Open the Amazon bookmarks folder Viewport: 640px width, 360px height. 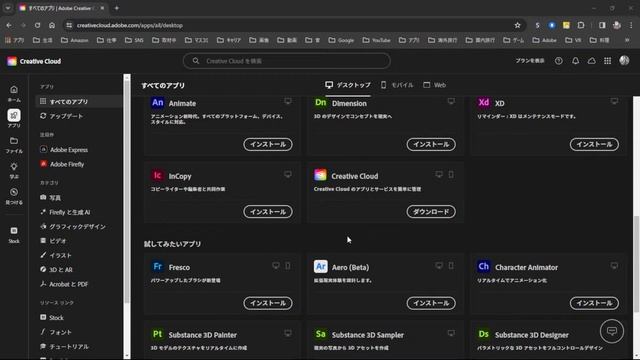75,40
